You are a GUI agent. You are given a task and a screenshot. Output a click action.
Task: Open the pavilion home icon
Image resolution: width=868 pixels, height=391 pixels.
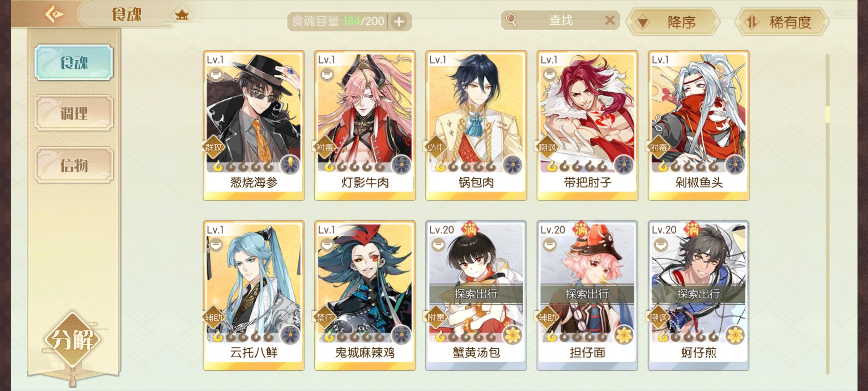[x=182, y=15]
